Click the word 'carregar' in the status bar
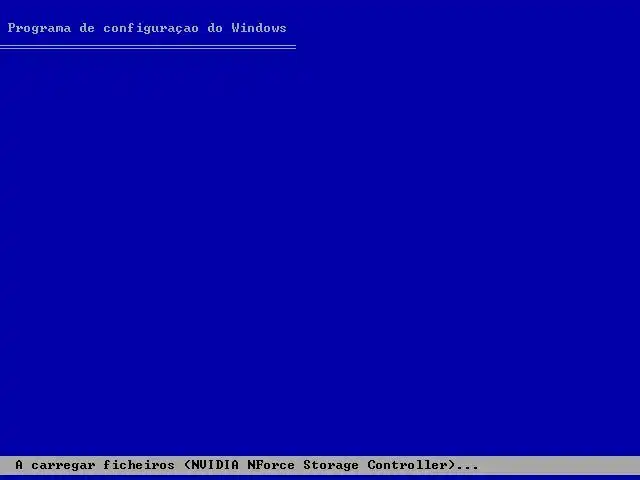640x480 pixels. click(63, 465)
